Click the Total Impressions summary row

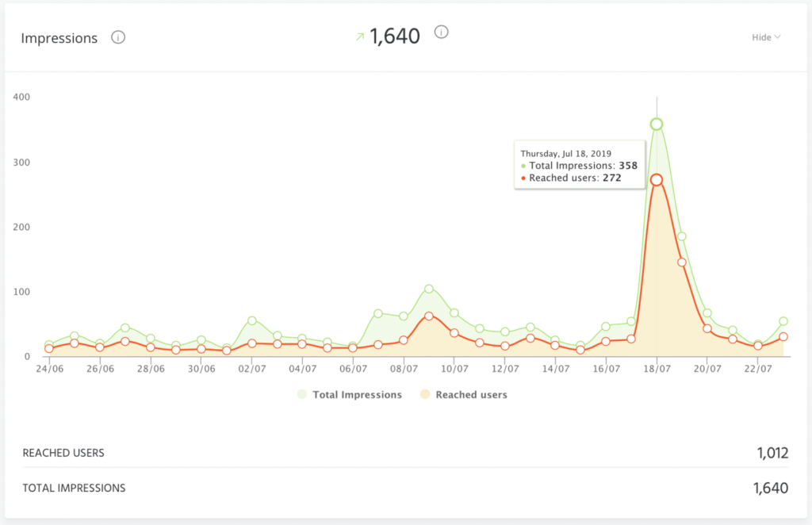(405, 489)
